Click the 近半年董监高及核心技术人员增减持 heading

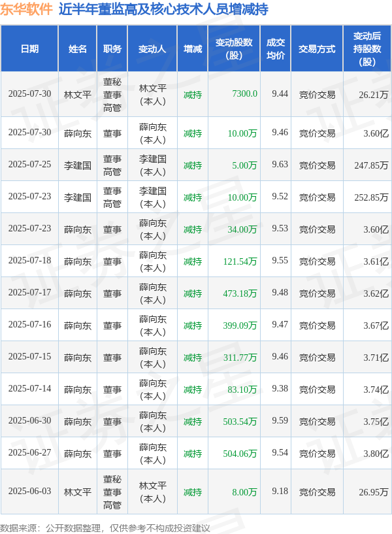point(163,9)
